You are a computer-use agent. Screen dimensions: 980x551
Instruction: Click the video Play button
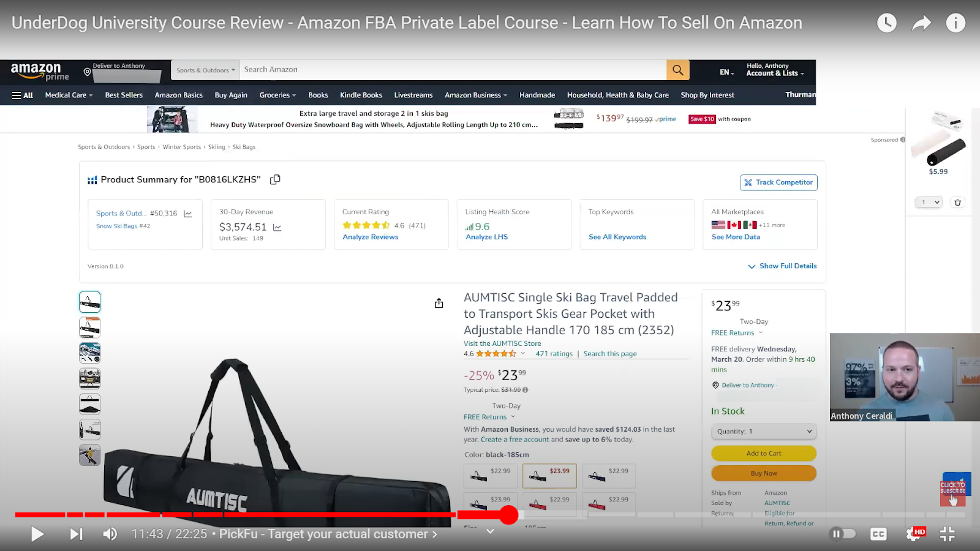point(37,534)
